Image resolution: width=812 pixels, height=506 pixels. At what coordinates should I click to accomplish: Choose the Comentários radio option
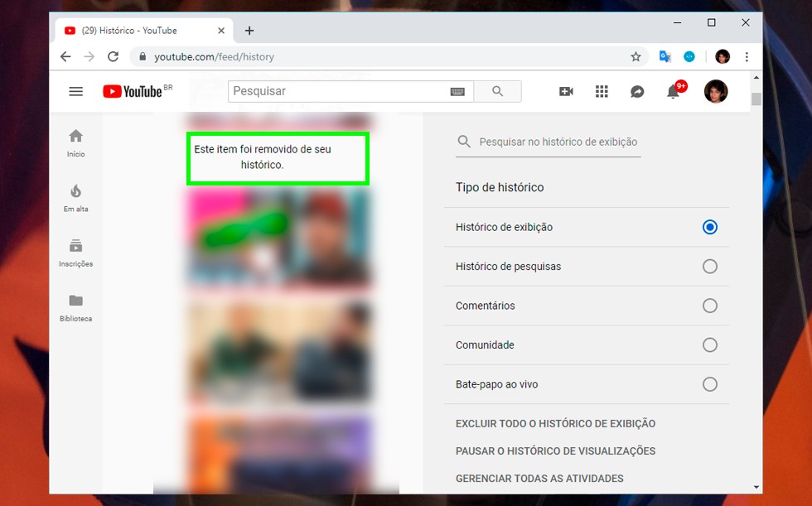[x=709, y=306]
